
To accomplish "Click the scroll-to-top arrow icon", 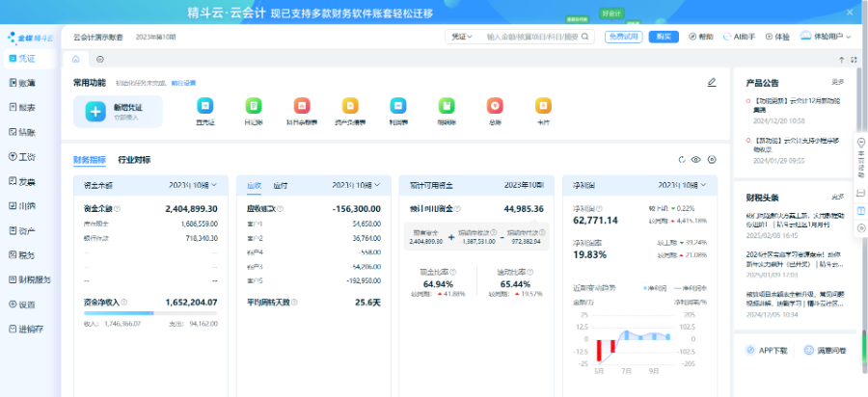I will [x=841, y=60].
